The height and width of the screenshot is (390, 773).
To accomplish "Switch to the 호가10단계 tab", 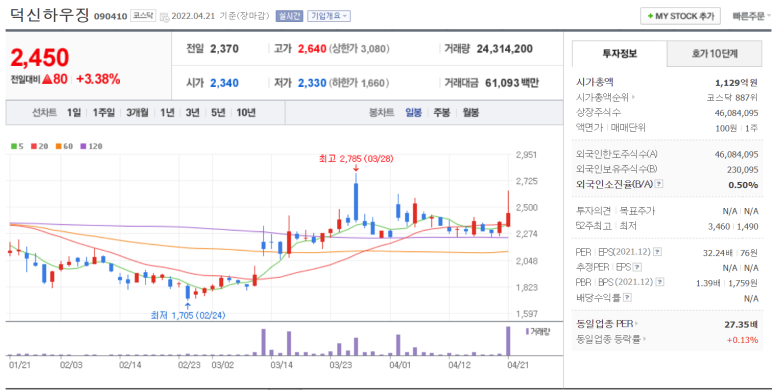I will [x=714, y=54].
